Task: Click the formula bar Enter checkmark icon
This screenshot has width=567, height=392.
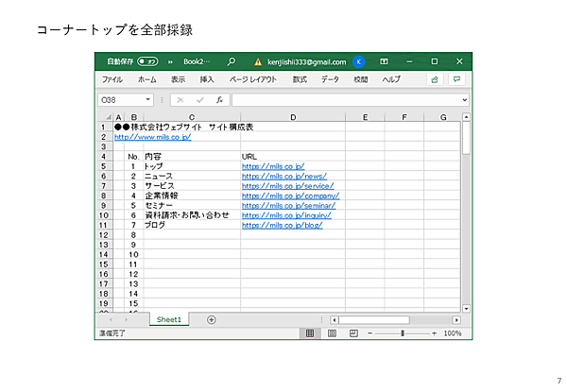Action: point(200,100)
